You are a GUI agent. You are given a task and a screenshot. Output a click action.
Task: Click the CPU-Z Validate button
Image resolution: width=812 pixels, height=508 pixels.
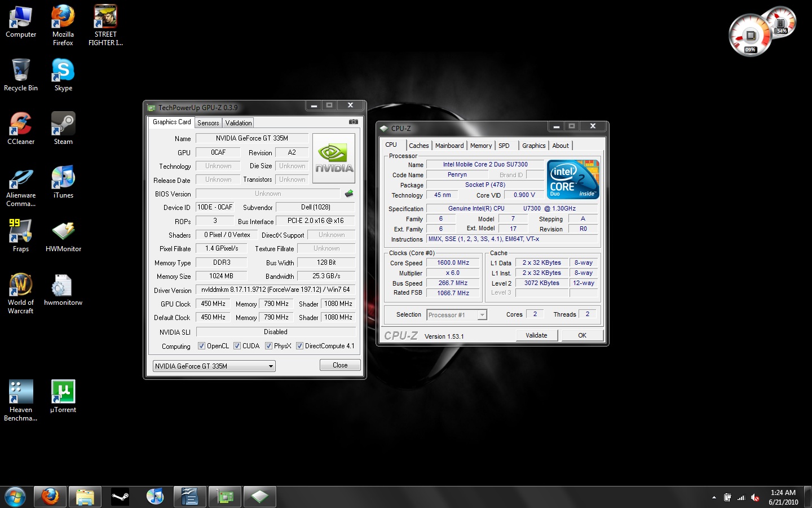point(537,335)
